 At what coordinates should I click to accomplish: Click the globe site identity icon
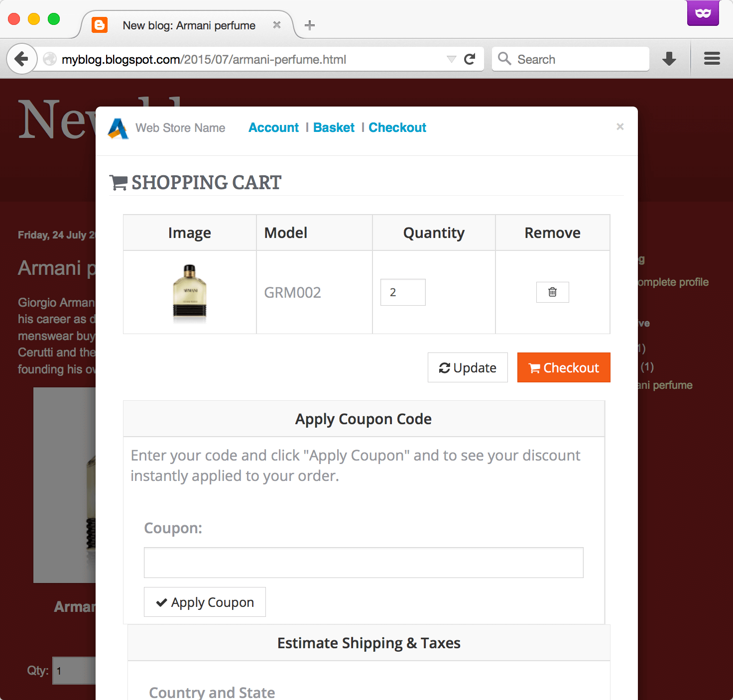coord(50,59)
